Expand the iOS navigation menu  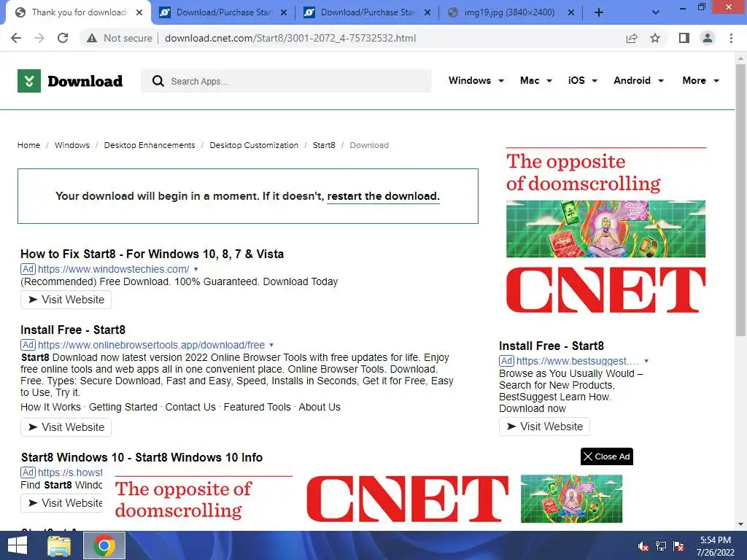pyautogui.click(x=582, y=80)
